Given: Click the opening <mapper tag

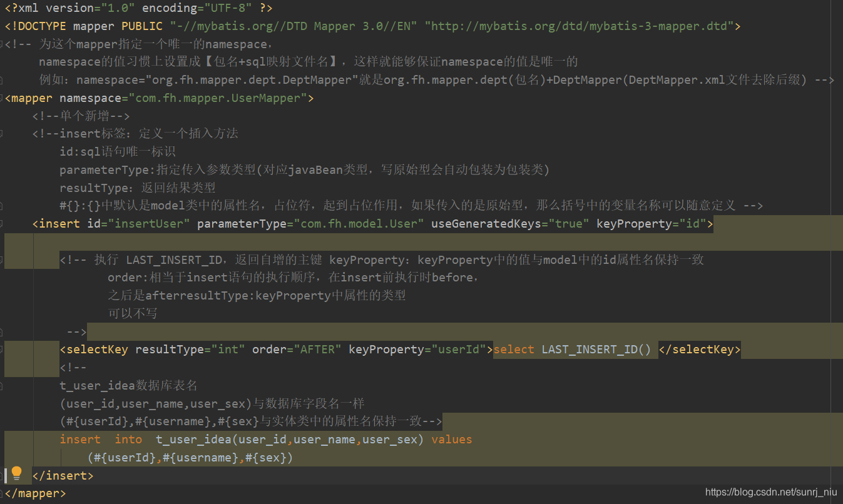Looking at the screenshot, I should (29, 98).
